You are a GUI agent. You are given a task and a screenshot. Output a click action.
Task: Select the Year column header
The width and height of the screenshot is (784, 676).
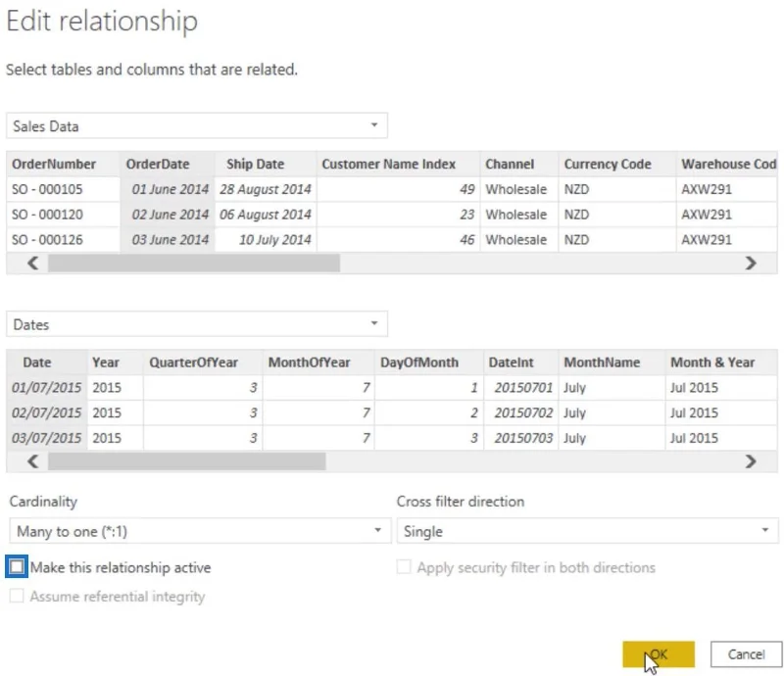pyautogui.click(x=115, y=362)
